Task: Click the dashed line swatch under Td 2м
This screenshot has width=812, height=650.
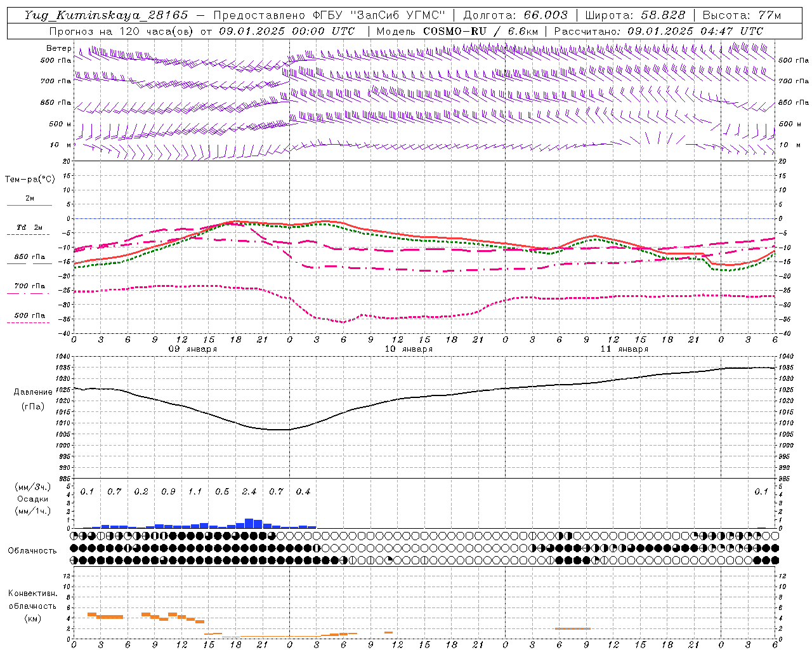Action: (x=29, y=235)
